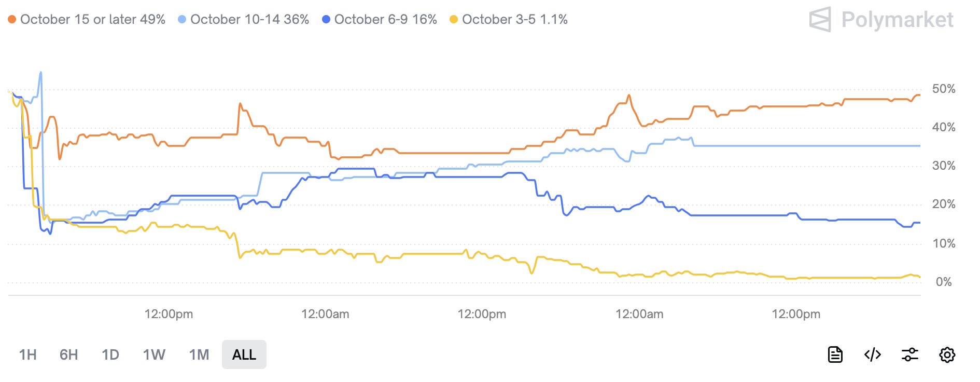The image size is (980, 382).
Task: Click the dark blue October 6-9 legend dot
Action: 326,19
